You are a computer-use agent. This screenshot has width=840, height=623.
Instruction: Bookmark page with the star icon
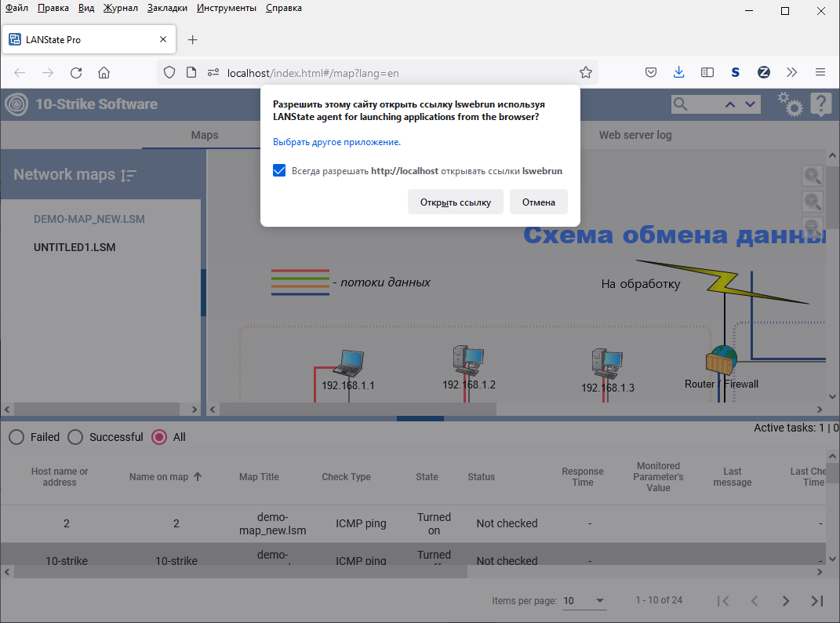[586, 72]
